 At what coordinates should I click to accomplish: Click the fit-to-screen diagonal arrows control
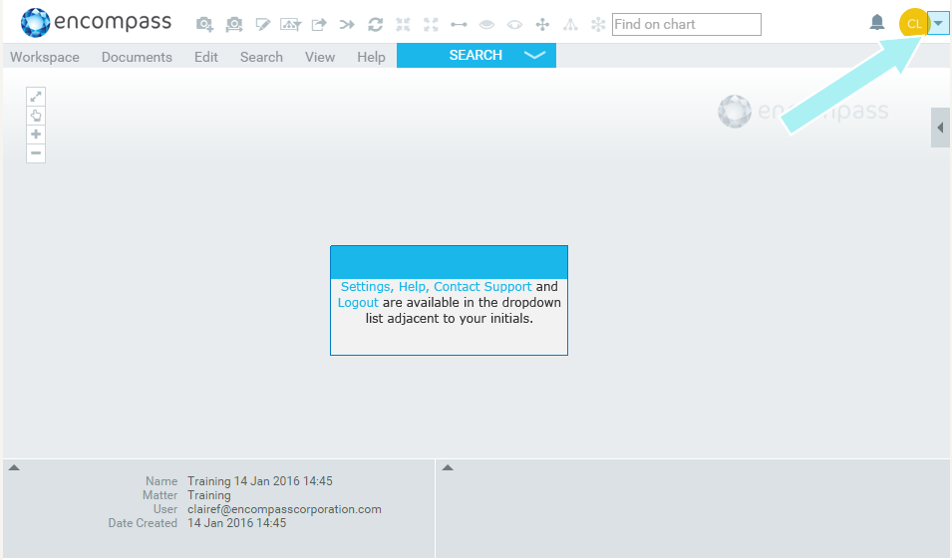coord(36,97)
